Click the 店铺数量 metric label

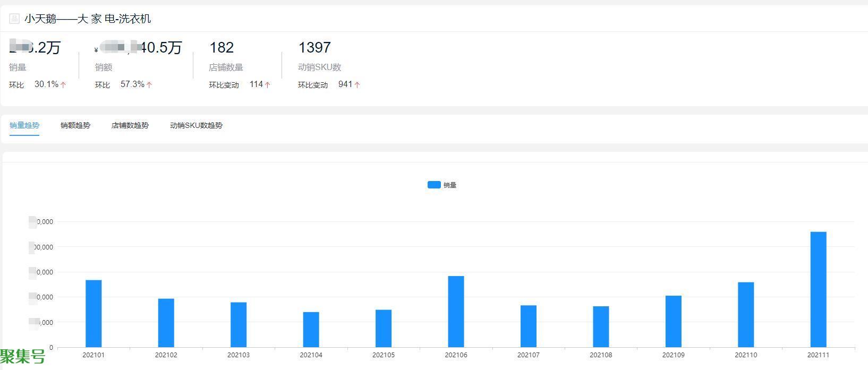click(226, 67)
